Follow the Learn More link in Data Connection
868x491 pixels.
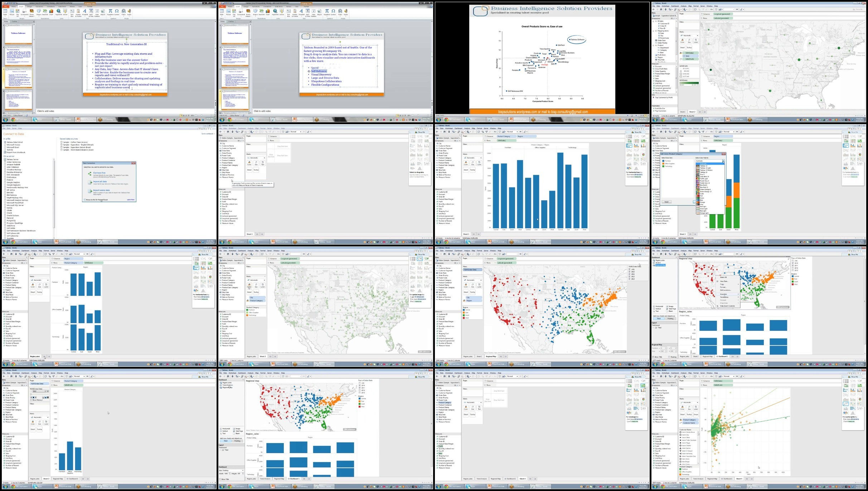click(x=131, y=200)
